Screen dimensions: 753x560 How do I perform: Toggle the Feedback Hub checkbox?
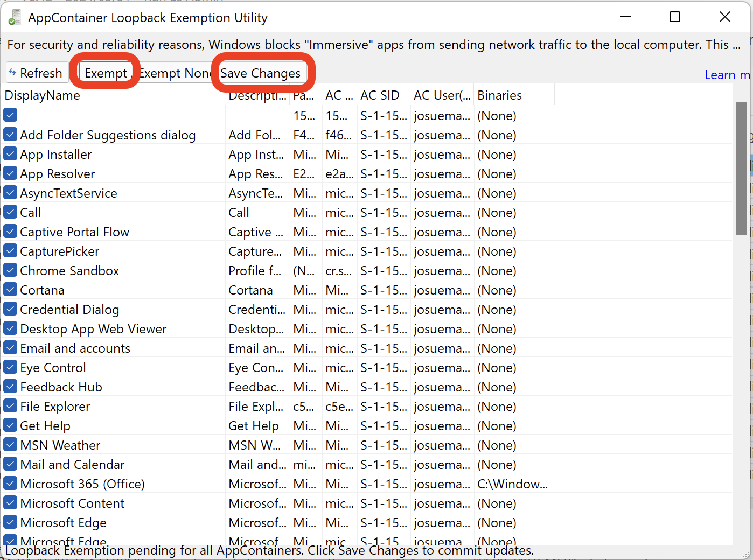pyautogui.click(x=10, y=387)
